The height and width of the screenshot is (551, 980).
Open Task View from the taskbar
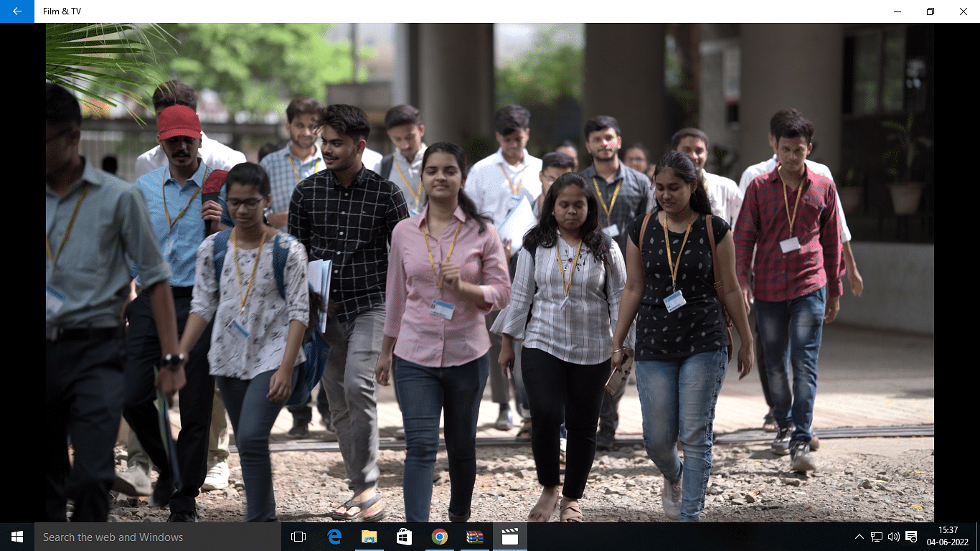pyautogui.click(x=298, y=537)
